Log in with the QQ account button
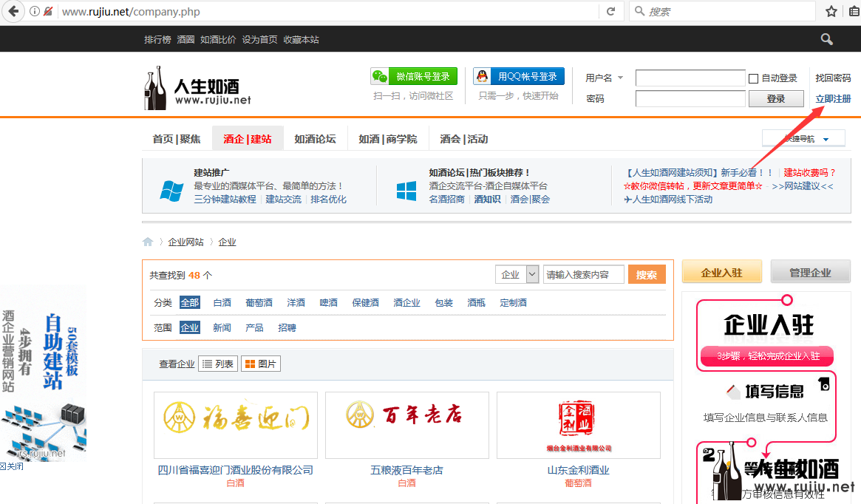The image size is (861, 504). (519, 76)
